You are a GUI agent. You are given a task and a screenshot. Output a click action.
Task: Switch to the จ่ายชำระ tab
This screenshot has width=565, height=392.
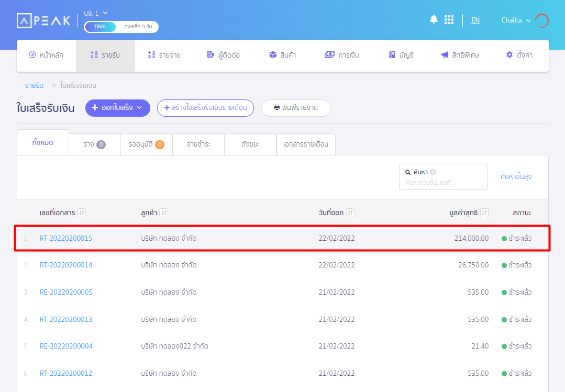tap(198, 144)
